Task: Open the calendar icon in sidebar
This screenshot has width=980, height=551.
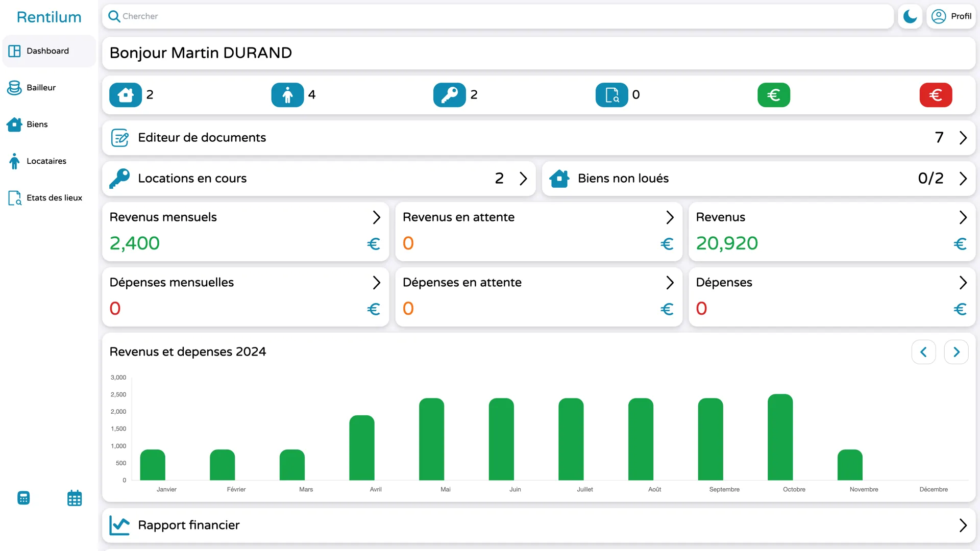Action: click(x=75, y=498)
